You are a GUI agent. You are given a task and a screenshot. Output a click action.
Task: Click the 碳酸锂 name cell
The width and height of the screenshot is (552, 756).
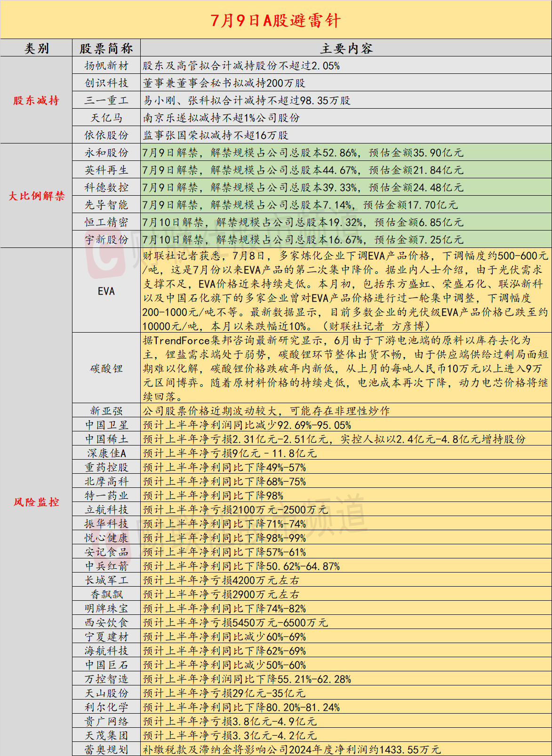106,369
